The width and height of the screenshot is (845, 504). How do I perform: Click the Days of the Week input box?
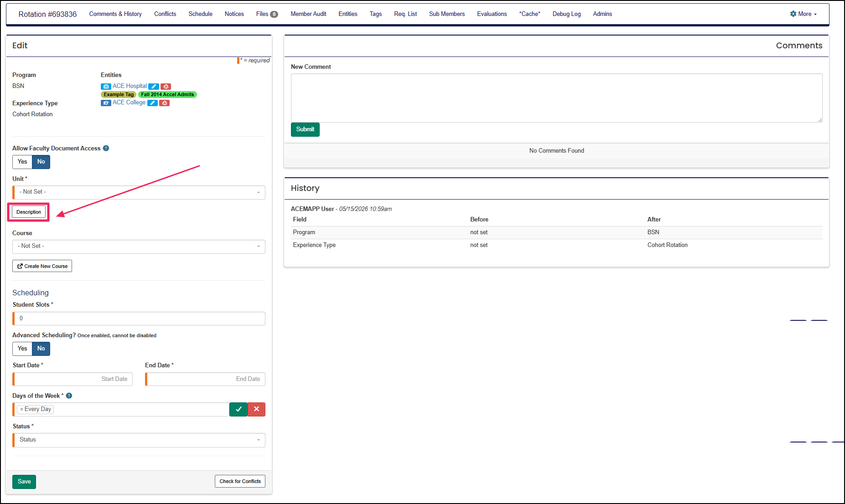tap(121, 409)
